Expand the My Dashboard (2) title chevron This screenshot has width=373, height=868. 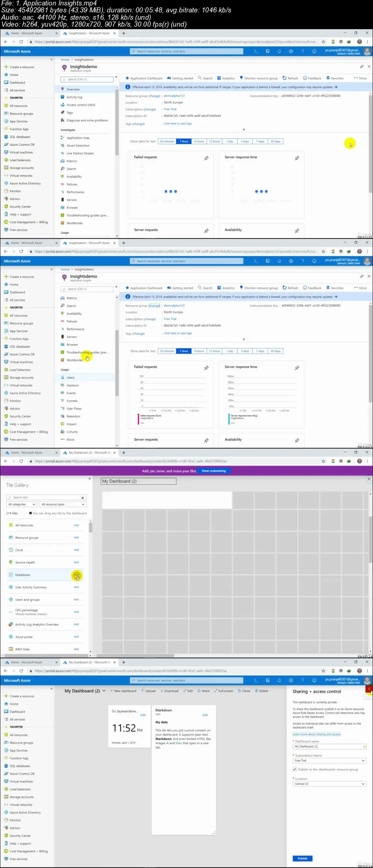[x=104, y=691]
